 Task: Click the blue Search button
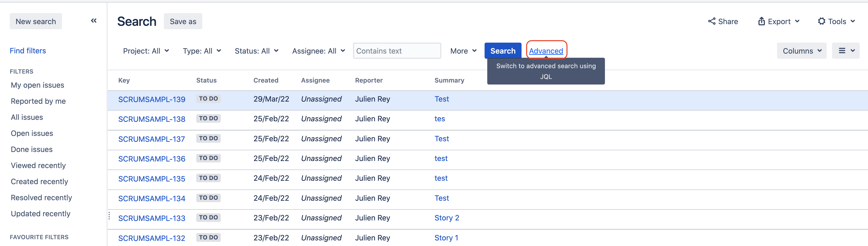[x=502, y=51]
